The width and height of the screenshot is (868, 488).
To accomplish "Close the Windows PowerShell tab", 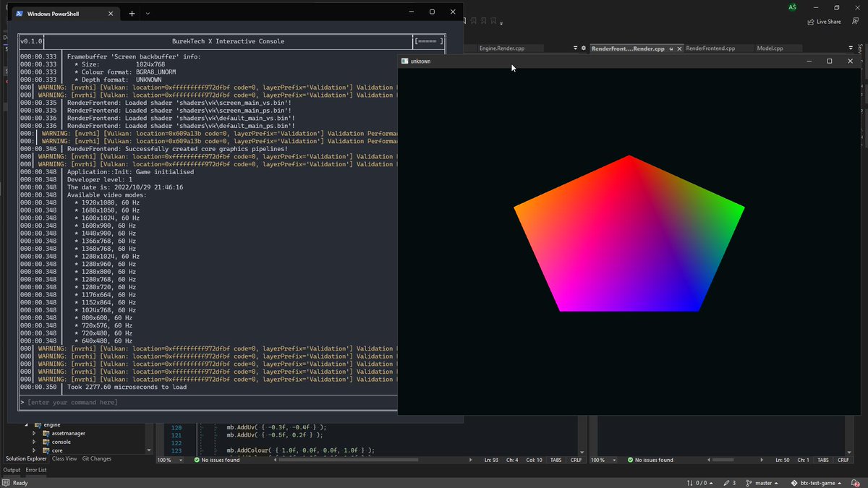I will 109,14.
